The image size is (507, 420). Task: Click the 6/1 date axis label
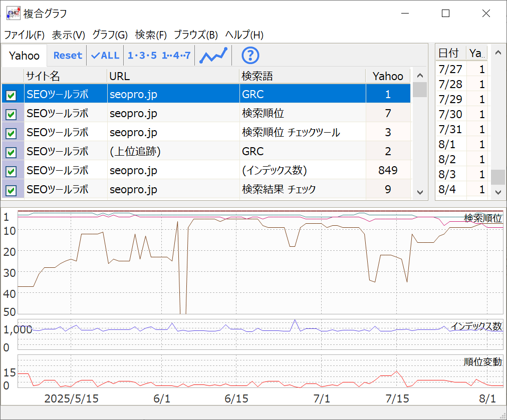(162, 398)
